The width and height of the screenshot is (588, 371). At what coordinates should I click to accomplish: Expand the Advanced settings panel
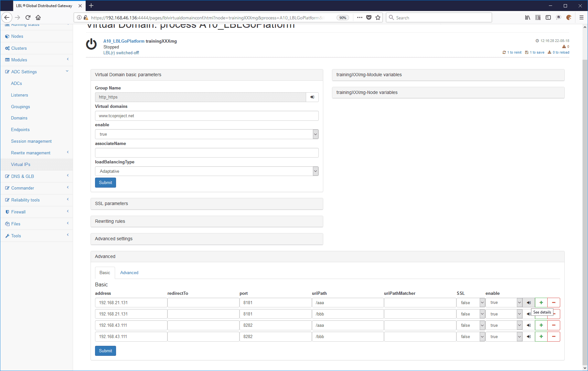point(207,239)
